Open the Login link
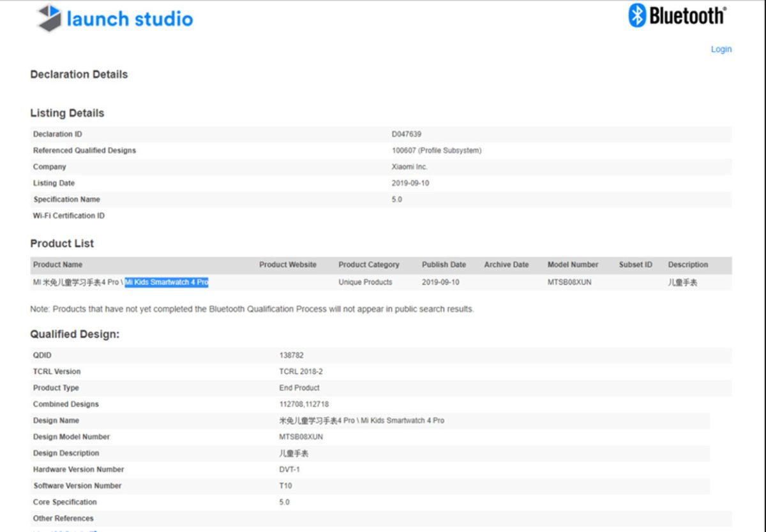 tap(721, 49)
